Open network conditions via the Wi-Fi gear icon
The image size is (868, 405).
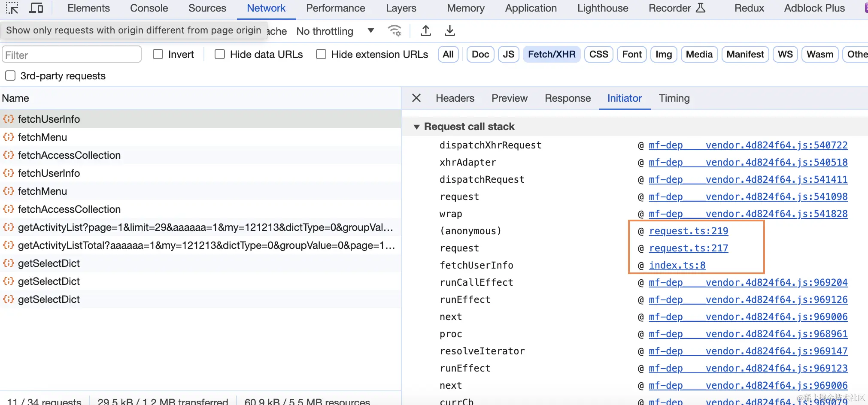tap(394, 30)
